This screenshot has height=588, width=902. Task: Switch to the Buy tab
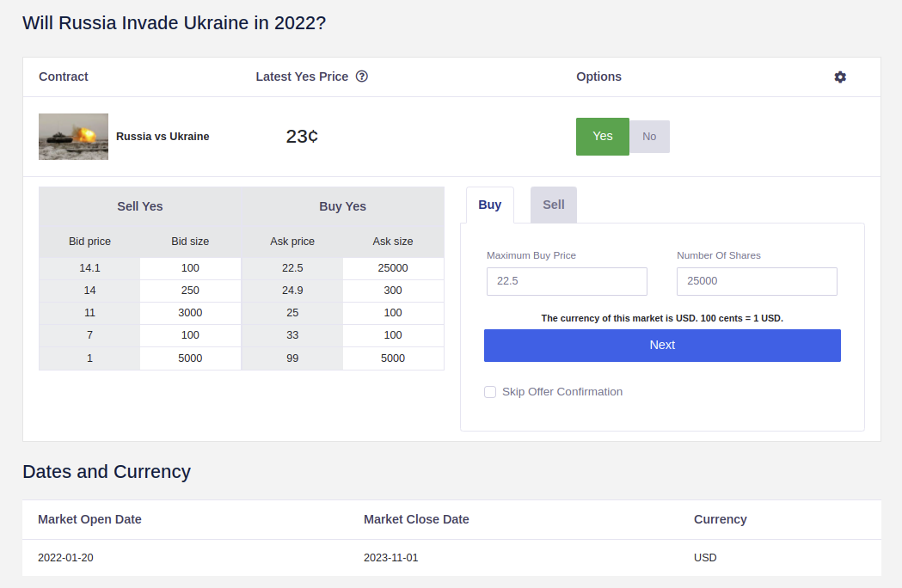coord(489,205)
